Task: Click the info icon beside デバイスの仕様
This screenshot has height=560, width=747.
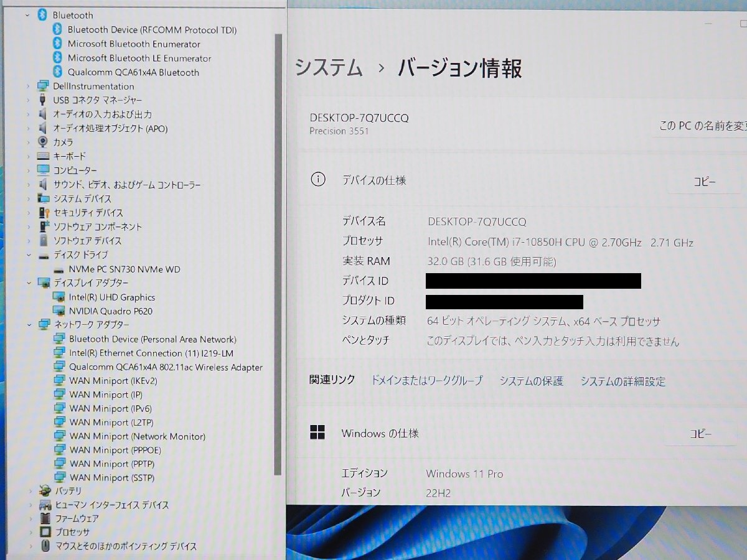Action: [317, 180]
